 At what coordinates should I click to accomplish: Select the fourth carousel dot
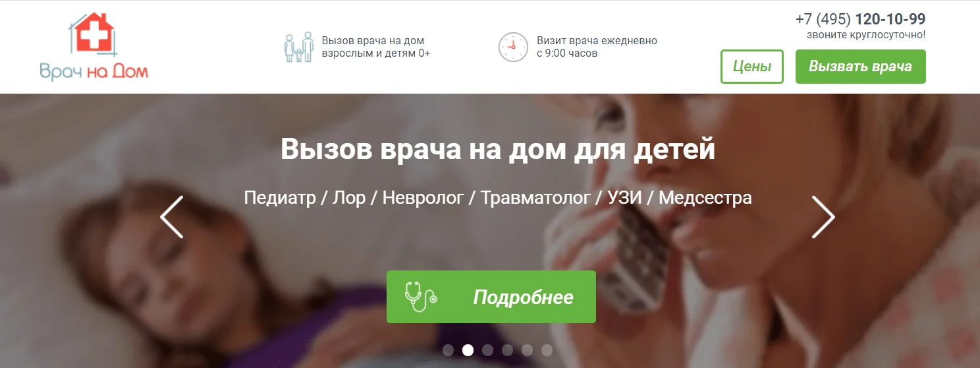coord(507,350)
